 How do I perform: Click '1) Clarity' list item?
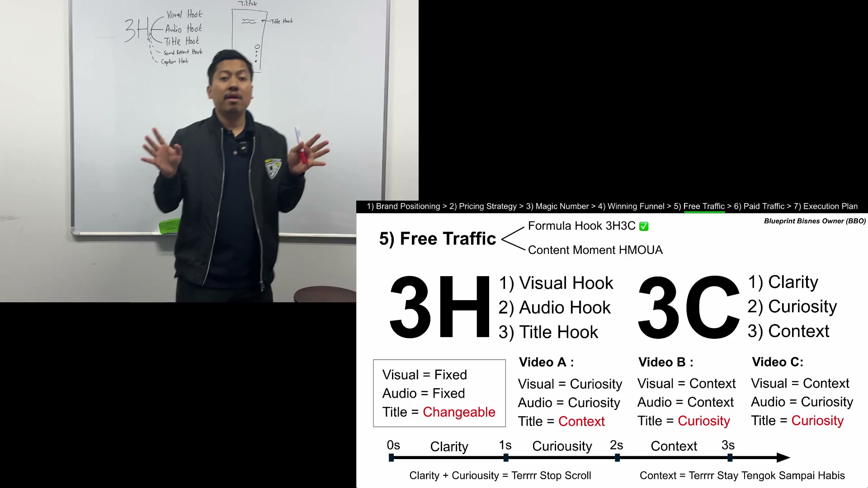pyautogui.click(x=783, y=282)
